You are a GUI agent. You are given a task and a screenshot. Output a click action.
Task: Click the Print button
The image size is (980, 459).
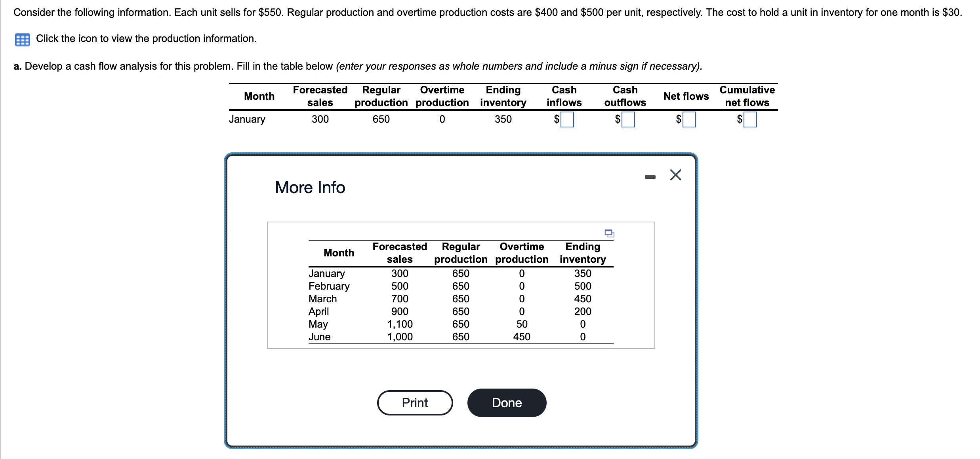[x=415, y=402]
